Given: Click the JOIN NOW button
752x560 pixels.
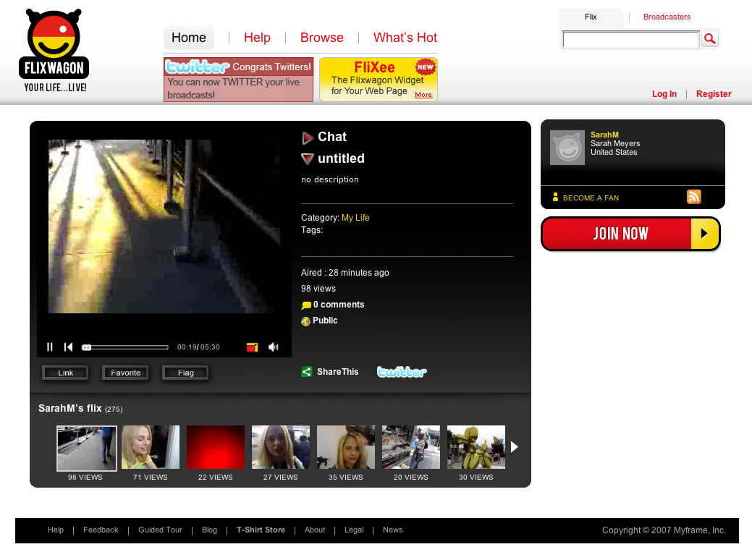Looking at the screenshot, I should click(630, 234).
